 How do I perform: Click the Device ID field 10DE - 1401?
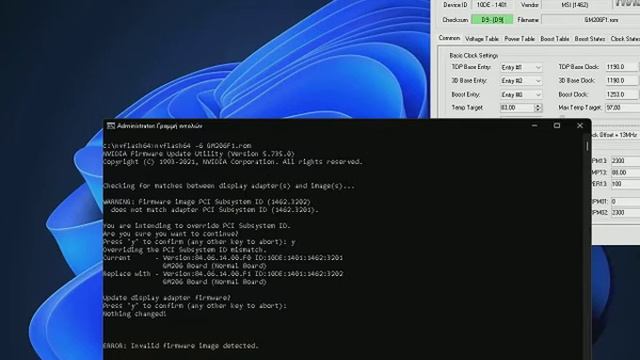491,5
